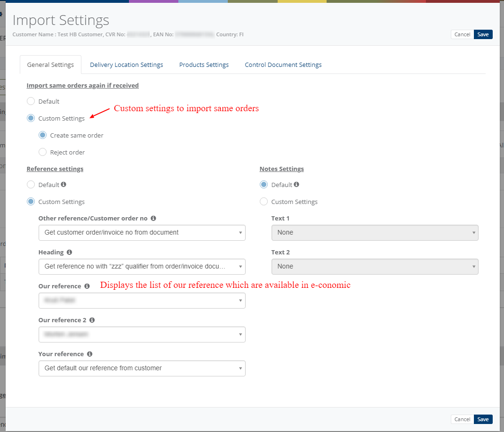Click info icon beside Other reference/Customer order no
Image resolution: width=504 pixels, height=432 pixels.
153,218
